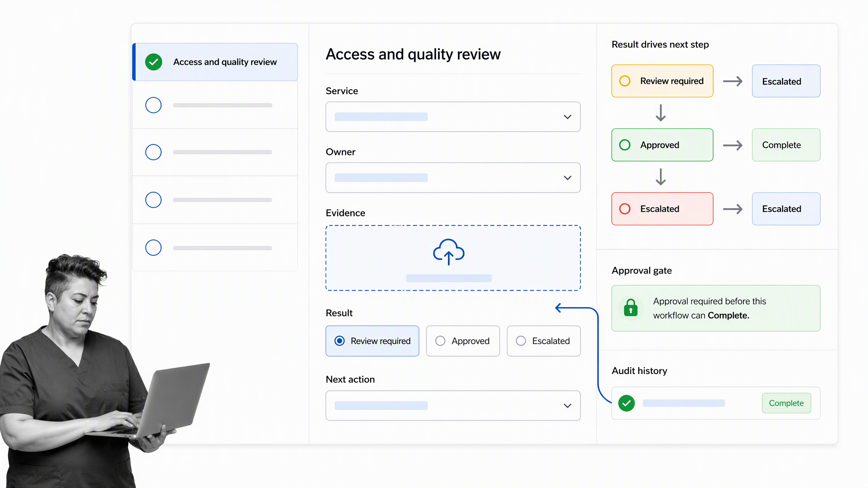Select the Escalated result option
868x488 pixels.
point(543,341)
